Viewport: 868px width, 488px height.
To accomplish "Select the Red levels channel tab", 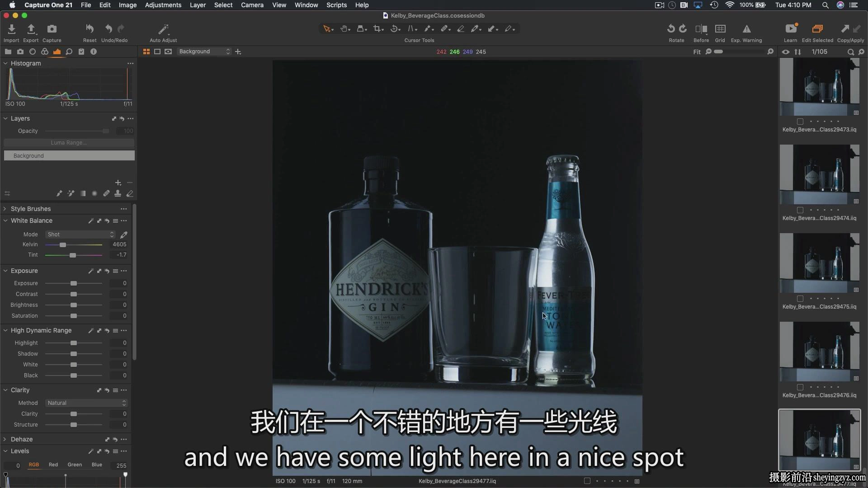I will [x=53, y=465].
